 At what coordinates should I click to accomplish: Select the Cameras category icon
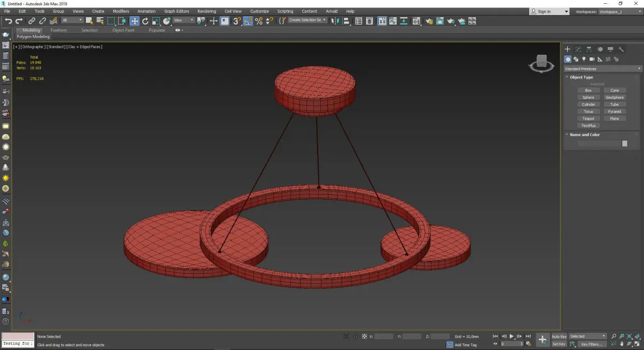(592, 59)
